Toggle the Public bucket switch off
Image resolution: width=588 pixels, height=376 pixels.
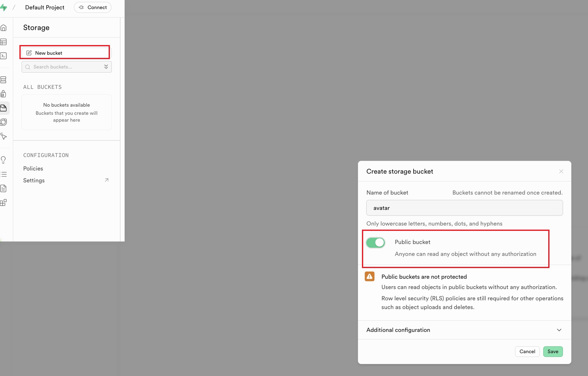[x=375, y=242]
